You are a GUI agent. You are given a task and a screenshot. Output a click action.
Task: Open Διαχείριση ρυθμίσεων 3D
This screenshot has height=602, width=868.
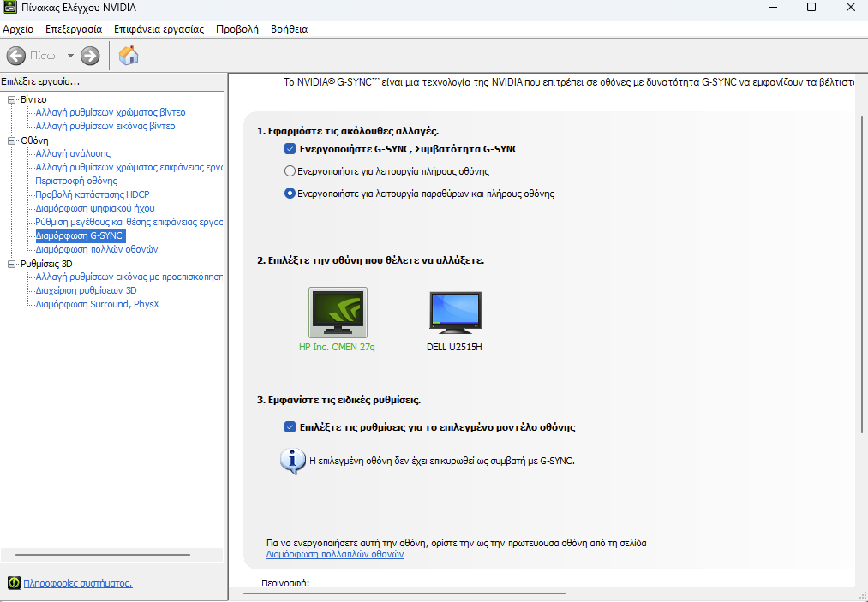tap(86, 290)
